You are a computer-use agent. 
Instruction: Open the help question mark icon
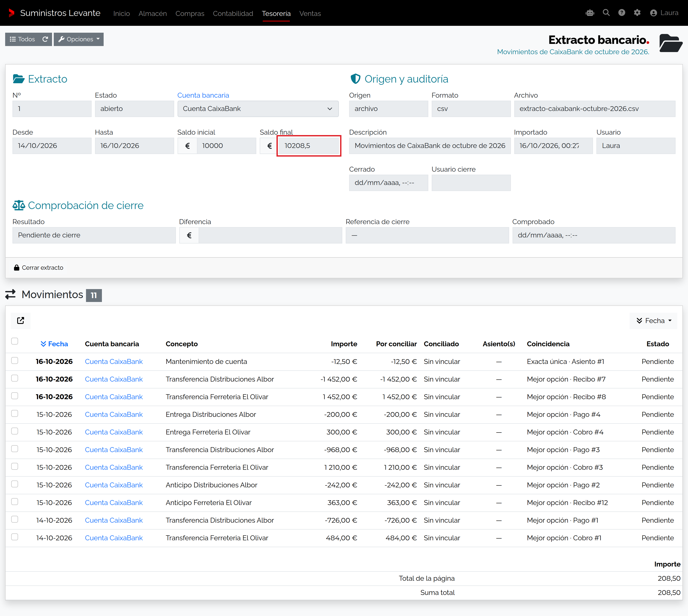pos(622,13)
